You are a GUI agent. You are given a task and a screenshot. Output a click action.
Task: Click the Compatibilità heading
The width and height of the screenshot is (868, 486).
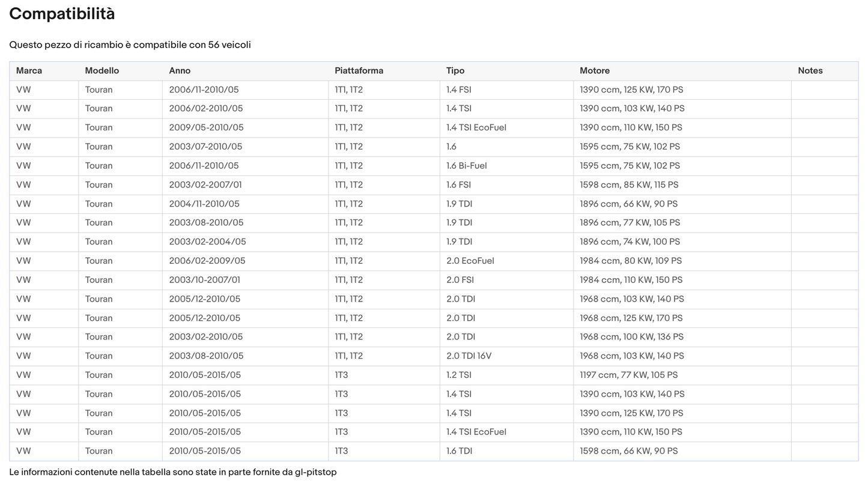click(62, 14)
